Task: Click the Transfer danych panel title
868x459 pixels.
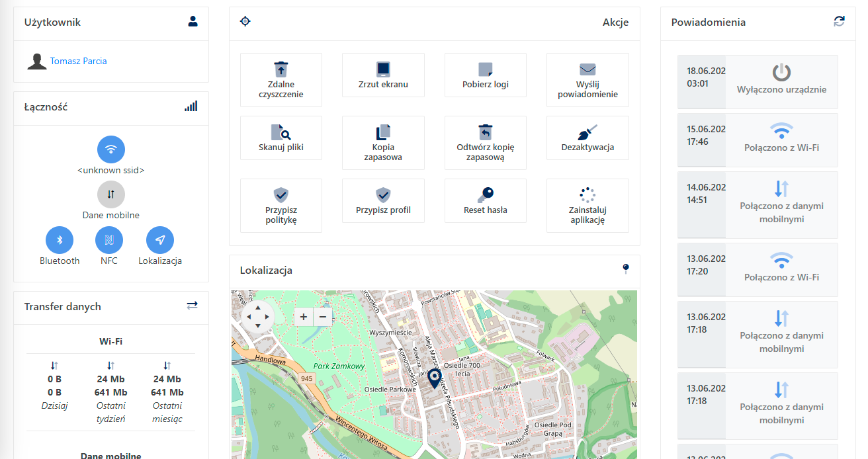Action: pos(63,306)
